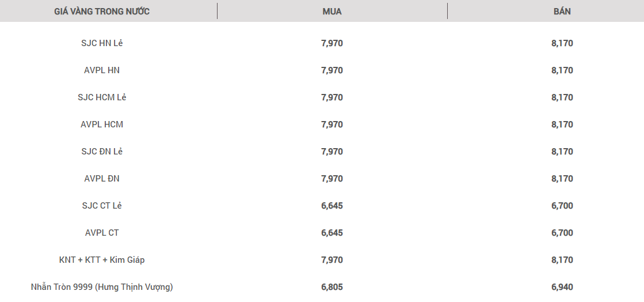This screenshot has height=302, width=644.
Task: Click the buy price for SJC HN Lẻ
Action: 332,43
